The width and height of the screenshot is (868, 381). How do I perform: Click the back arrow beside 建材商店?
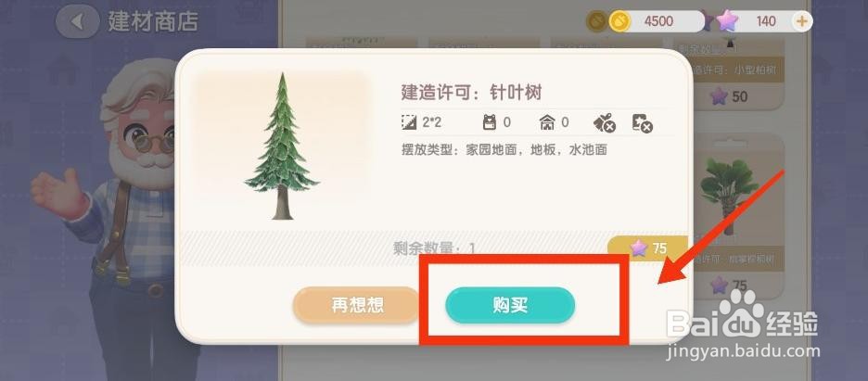(x=78, y=21)
